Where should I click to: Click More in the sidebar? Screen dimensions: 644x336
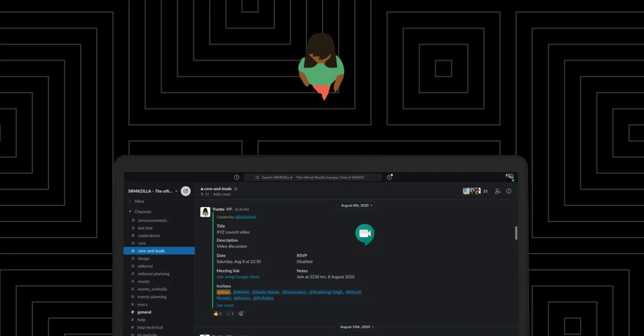(x=140, y=201)
